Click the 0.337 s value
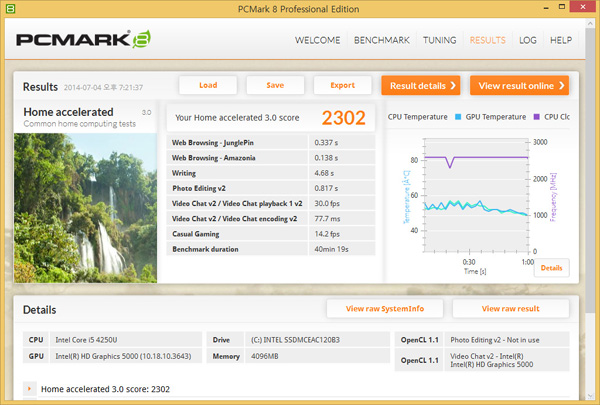 (x=326, y=143)
